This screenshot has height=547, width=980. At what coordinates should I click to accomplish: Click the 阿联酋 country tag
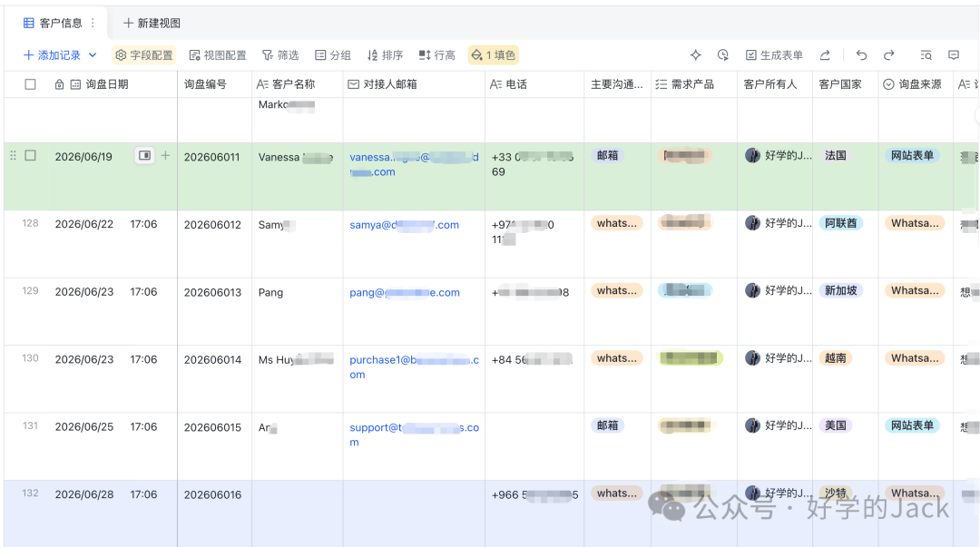tap(840, 223)
